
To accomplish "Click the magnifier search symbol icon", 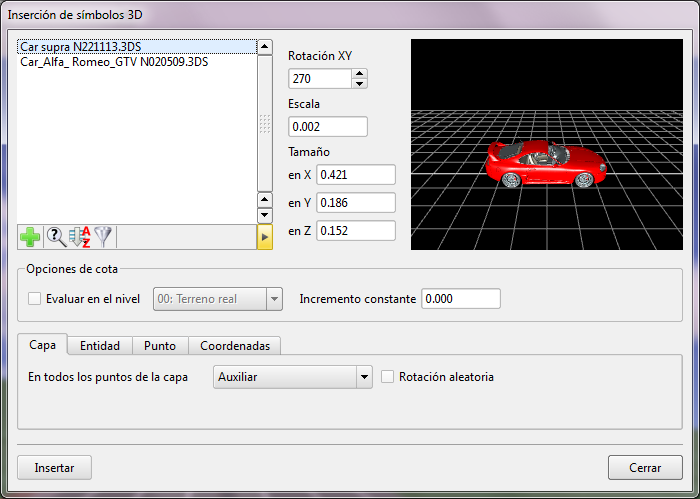I will point(56,237).
